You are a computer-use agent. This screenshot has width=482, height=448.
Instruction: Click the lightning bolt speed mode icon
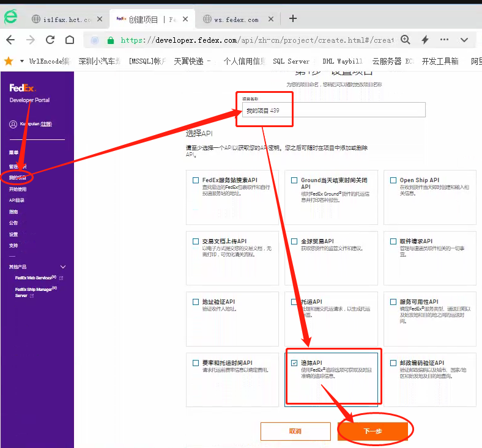pos(425,40)
